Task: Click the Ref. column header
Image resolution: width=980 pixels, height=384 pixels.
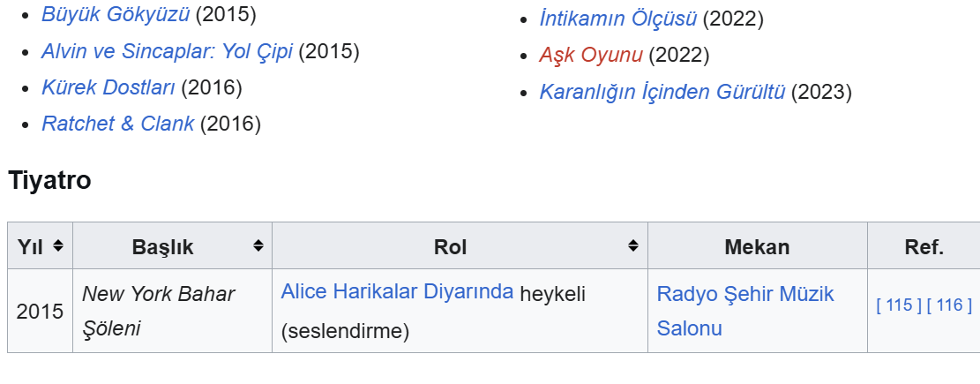Action: 924,247
